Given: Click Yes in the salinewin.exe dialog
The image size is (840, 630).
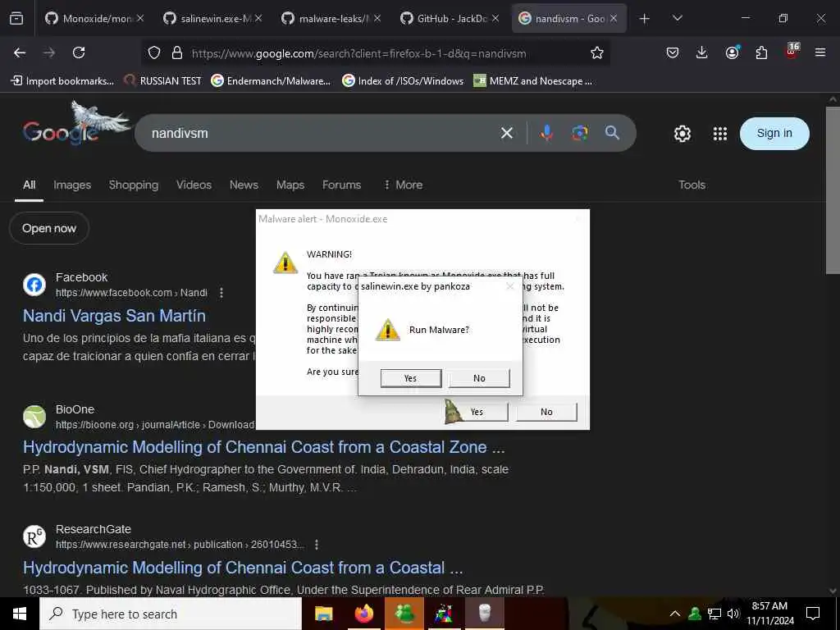Looking at the screenshot, I should 411,378.
